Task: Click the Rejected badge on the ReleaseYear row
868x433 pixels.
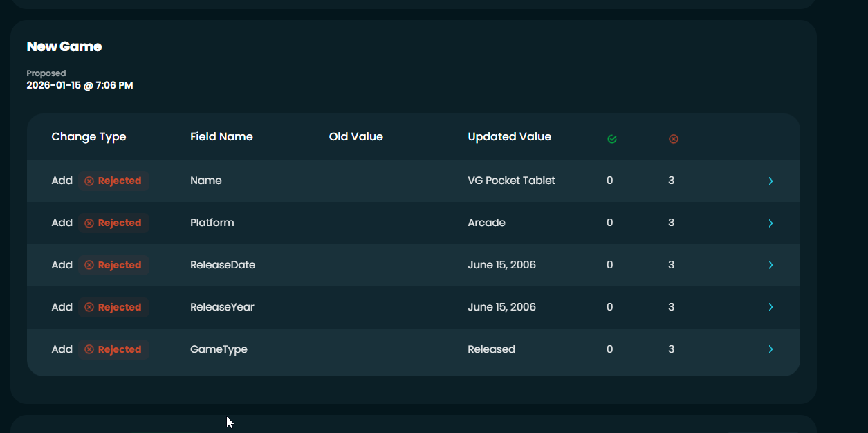Action: [x=113, y=307]
